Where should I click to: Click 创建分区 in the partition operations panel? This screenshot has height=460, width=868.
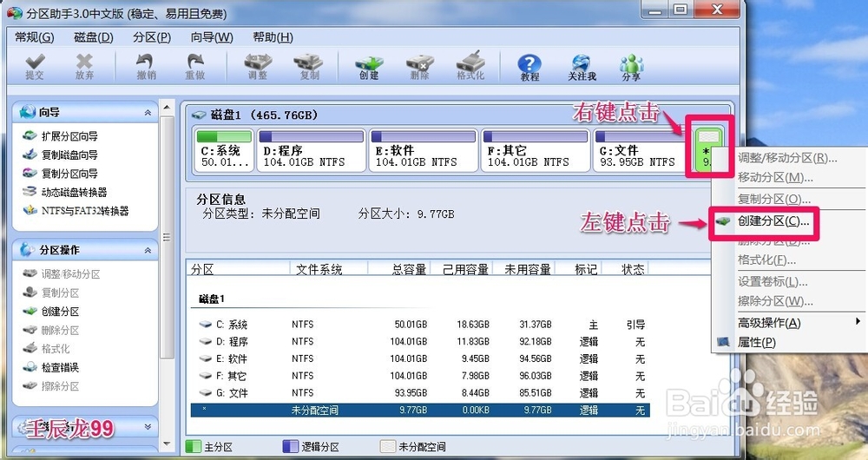tap(51, 312)
